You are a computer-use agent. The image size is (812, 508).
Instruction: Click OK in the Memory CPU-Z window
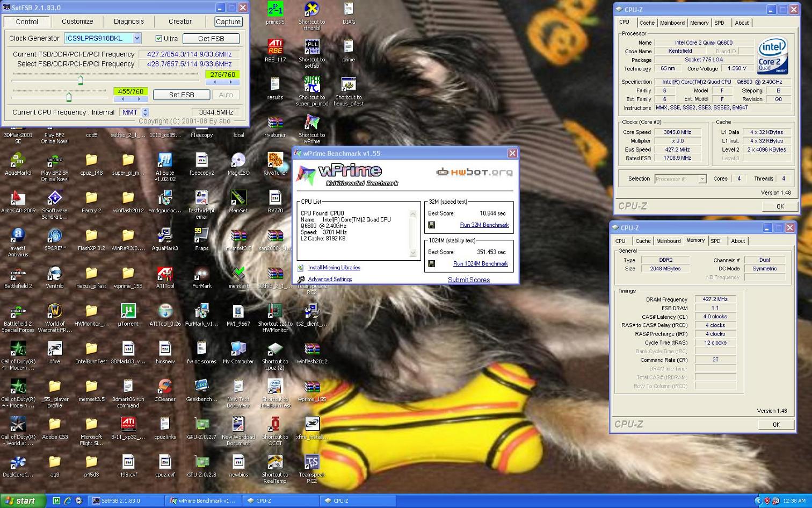(776, 425)
